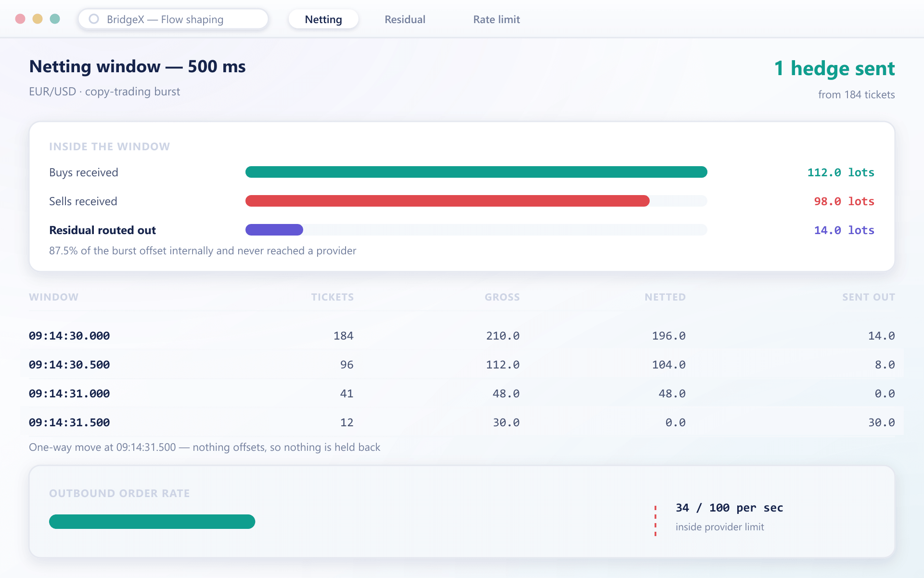Click the Buys received label
Image resolution: width=924 pixels, height=578 pixels.
pyautogui.click(x=84, y=172)
